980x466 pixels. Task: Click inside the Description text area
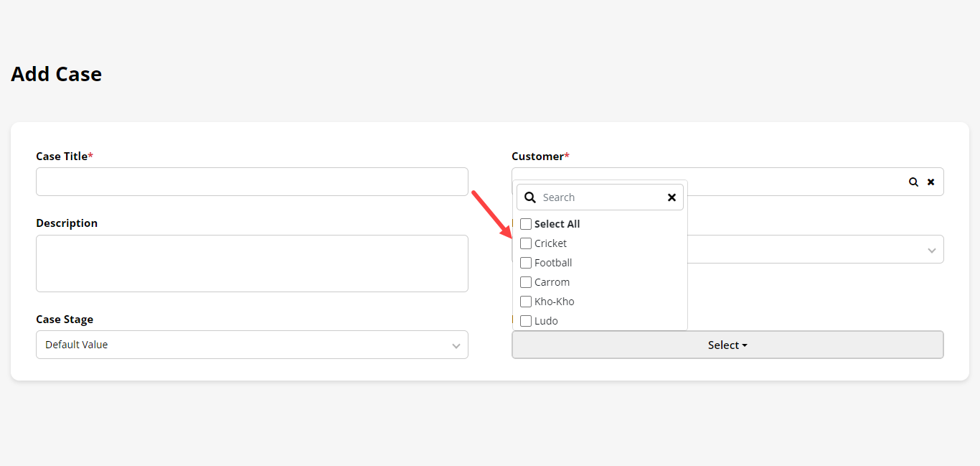click(x=251, y=264)
